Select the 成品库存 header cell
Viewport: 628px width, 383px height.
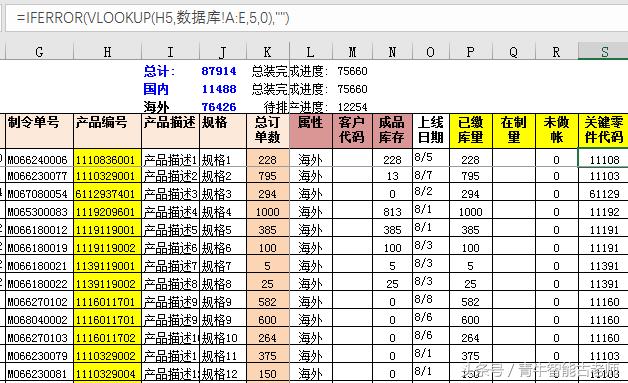(x=392, y=131)
